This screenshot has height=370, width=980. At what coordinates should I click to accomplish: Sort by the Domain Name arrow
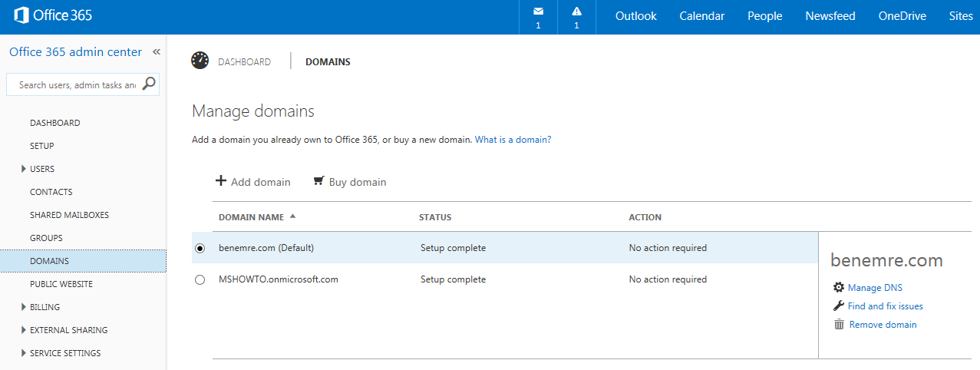pos(292,216)
